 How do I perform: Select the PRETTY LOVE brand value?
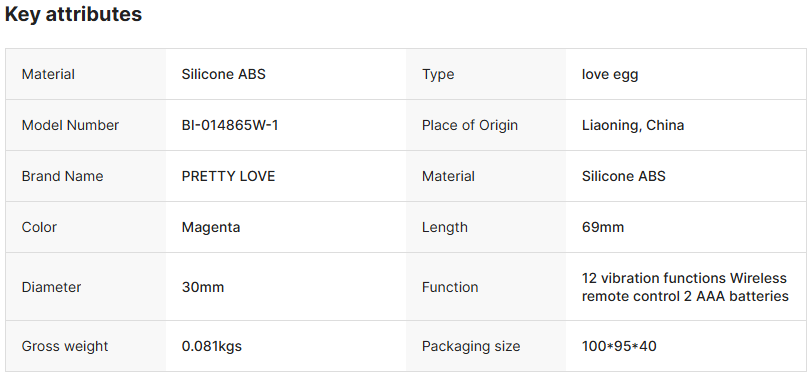(x=228, y=176)
